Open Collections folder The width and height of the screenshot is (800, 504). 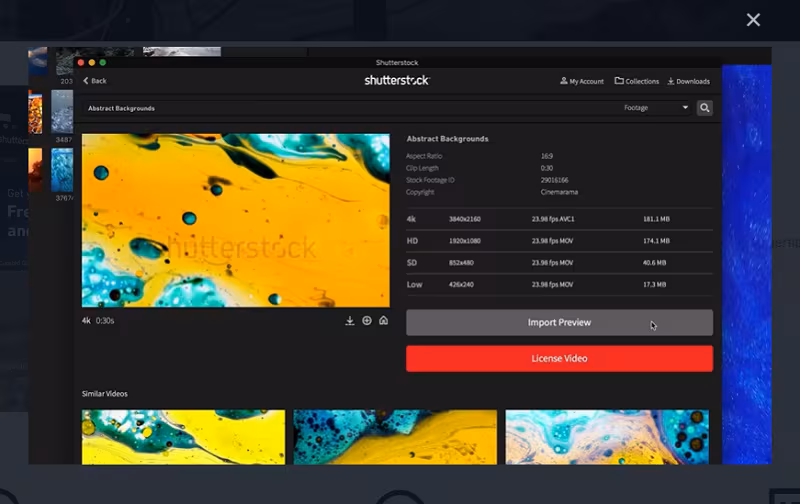point(637,81)
